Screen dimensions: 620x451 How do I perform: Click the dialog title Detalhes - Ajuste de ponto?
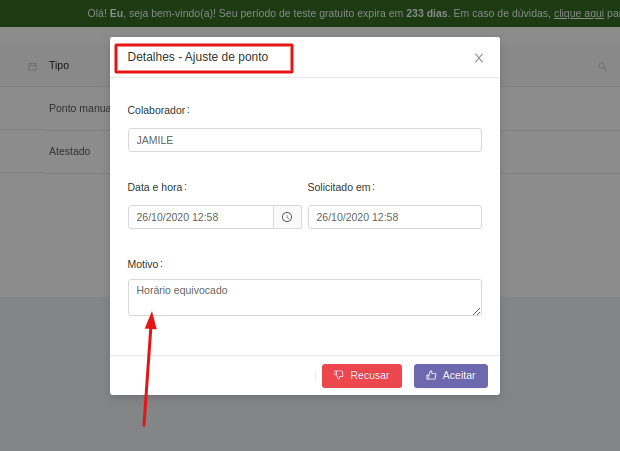pyautogui.click(x=198, y=58)
